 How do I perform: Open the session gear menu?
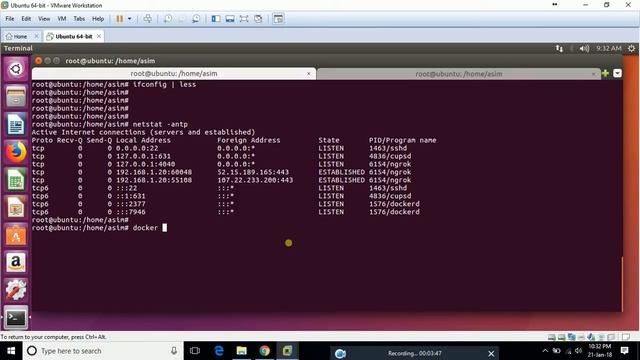point(631,49)
